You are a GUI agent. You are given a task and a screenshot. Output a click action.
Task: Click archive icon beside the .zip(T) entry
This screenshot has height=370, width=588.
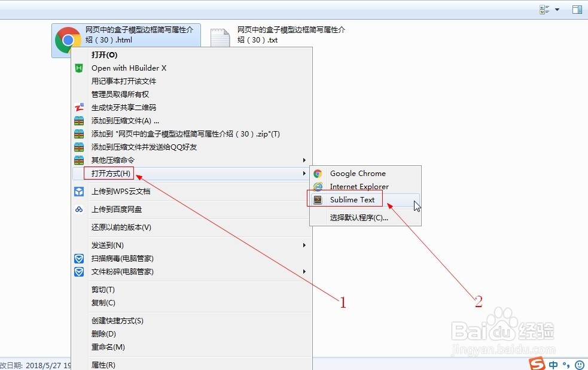point(79,134)
